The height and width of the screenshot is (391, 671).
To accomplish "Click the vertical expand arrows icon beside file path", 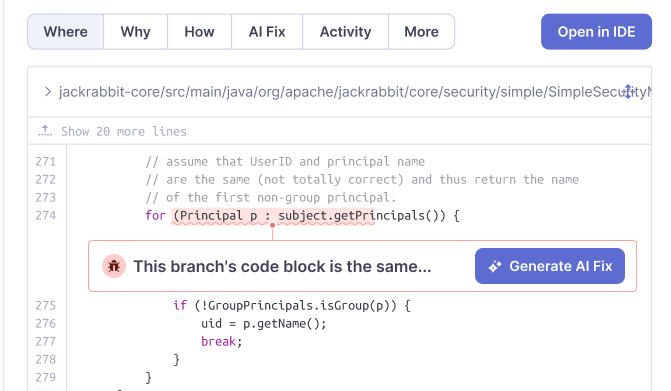I will pyautogui.click(x=628, y=92).
